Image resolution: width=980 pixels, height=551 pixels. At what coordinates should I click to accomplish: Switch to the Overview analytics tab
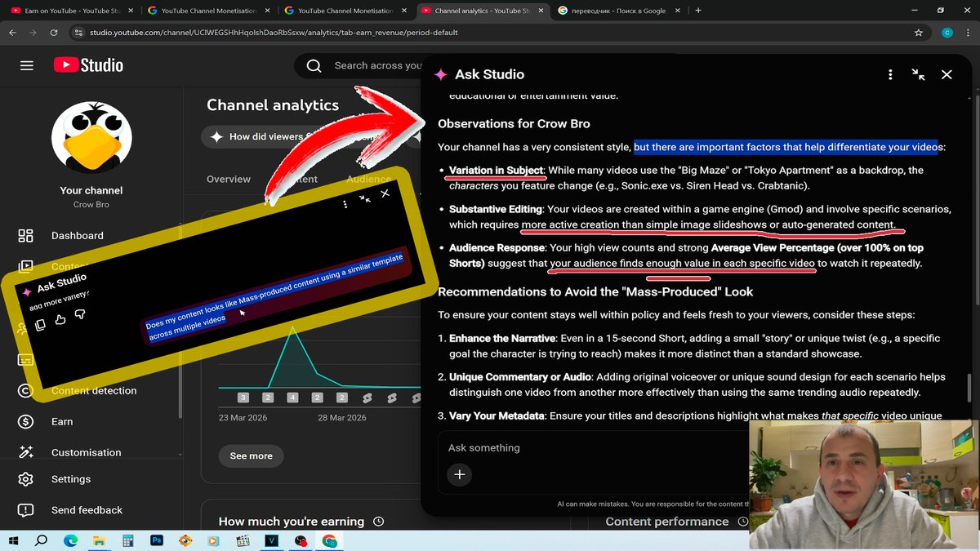pyautogui.click(x=229, y=179)
